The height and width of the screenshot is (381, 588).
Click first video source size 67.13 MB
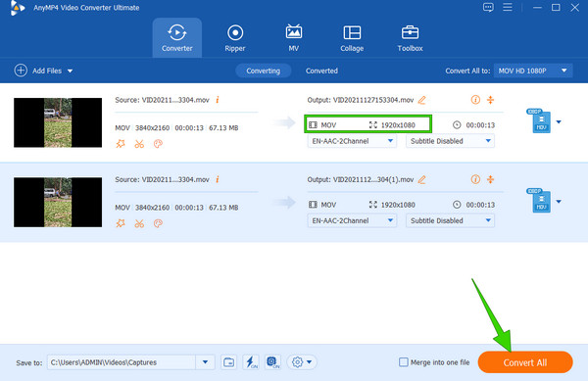pos(223,127)
